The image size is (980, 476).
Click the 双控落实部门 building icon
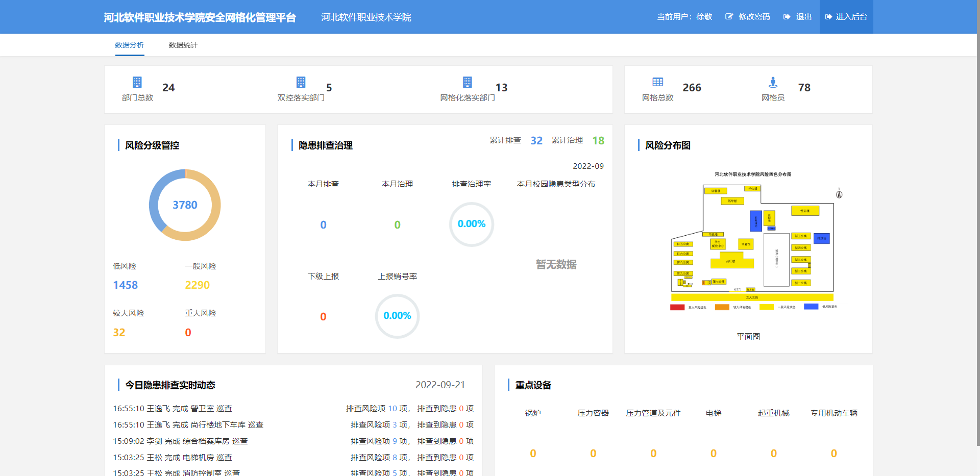[x=301, y=82]
